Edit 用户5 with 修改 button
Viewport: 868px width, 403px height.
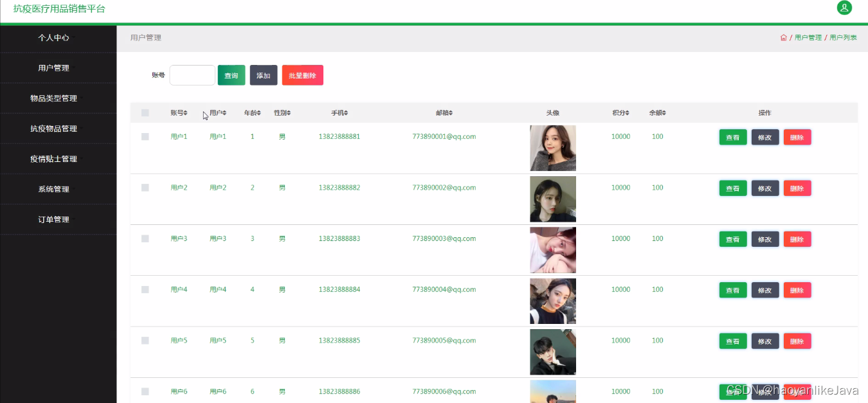(x=765, y=341)
